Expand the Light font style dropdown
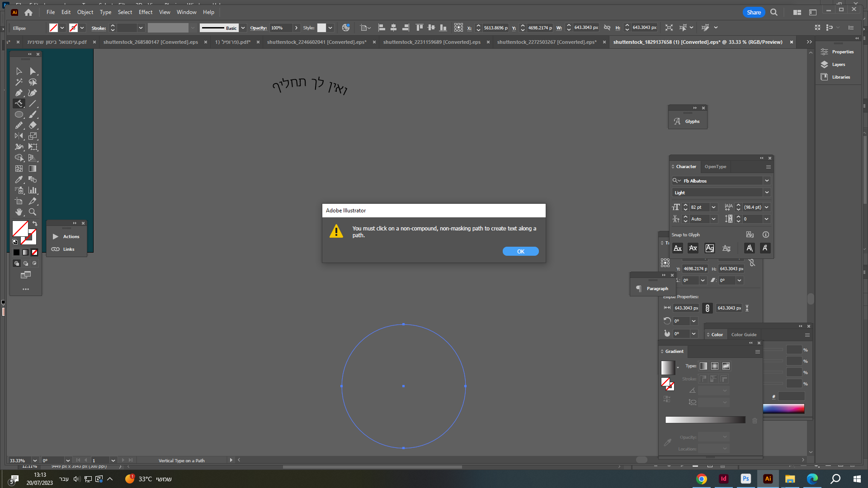 point(767,192)
